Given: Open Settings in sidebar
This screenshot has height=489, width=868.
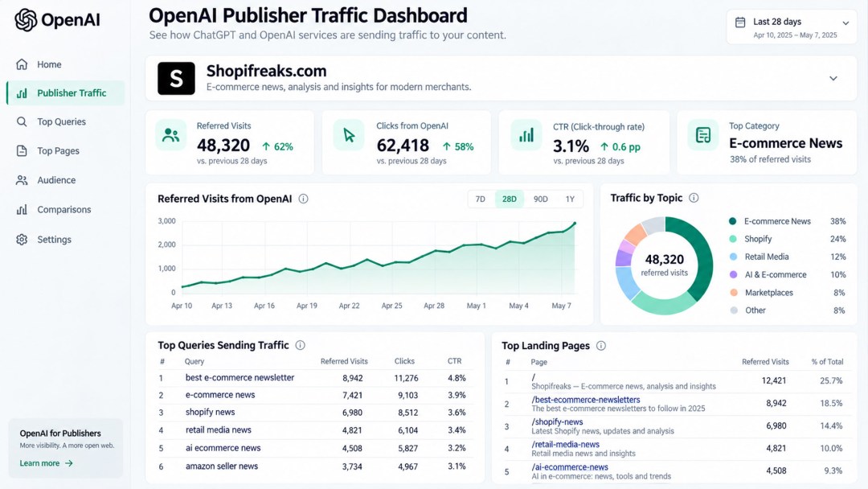Looking at the screenshot, I should click(x=65, y=239).
